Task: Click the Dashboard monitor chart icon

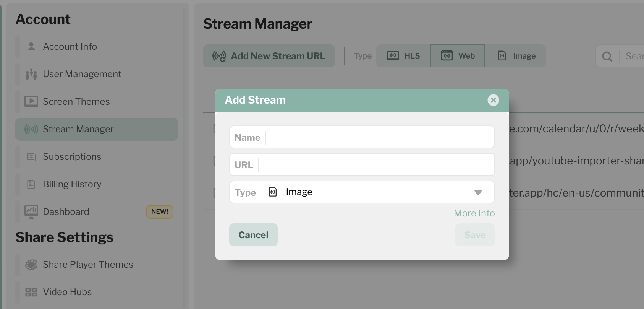Action: click(x=31, y=211)
